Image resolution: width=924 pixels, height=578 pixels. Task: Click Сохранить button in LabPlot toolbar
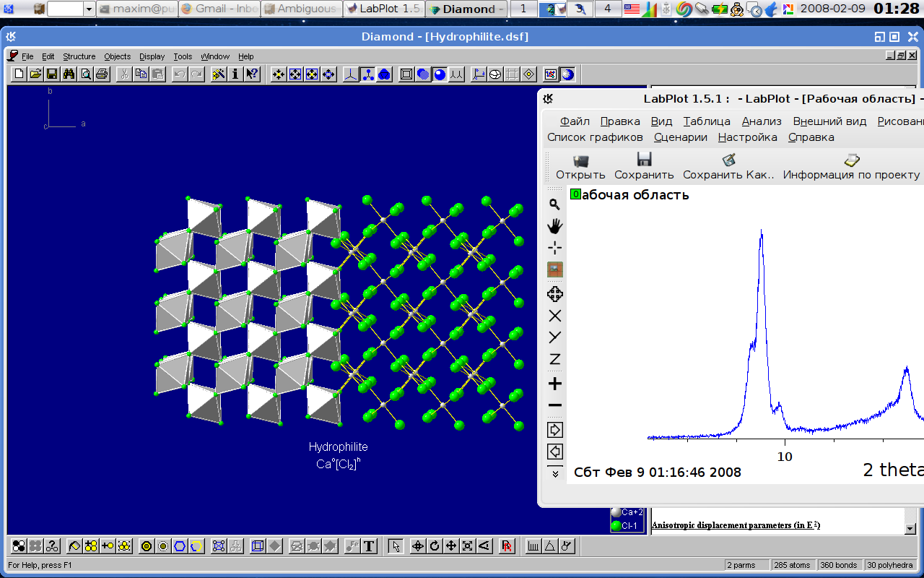644,166
